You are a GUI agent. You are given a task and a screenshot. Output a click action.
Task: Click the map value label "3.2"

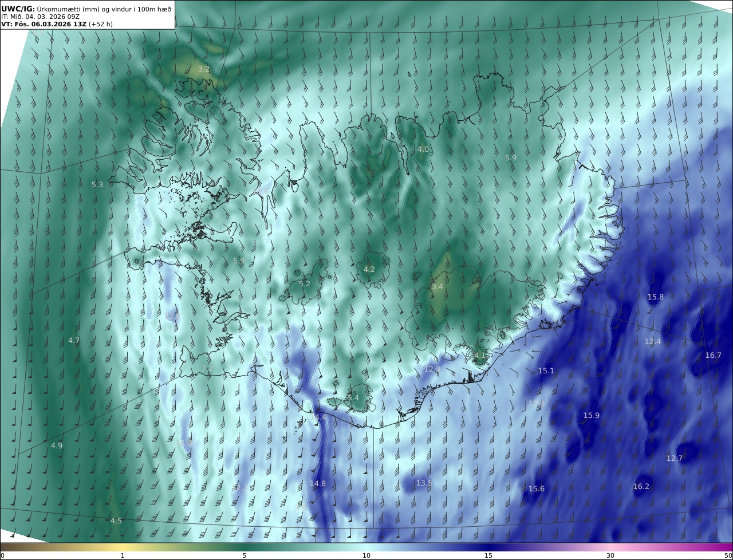(x=204, y=69)
